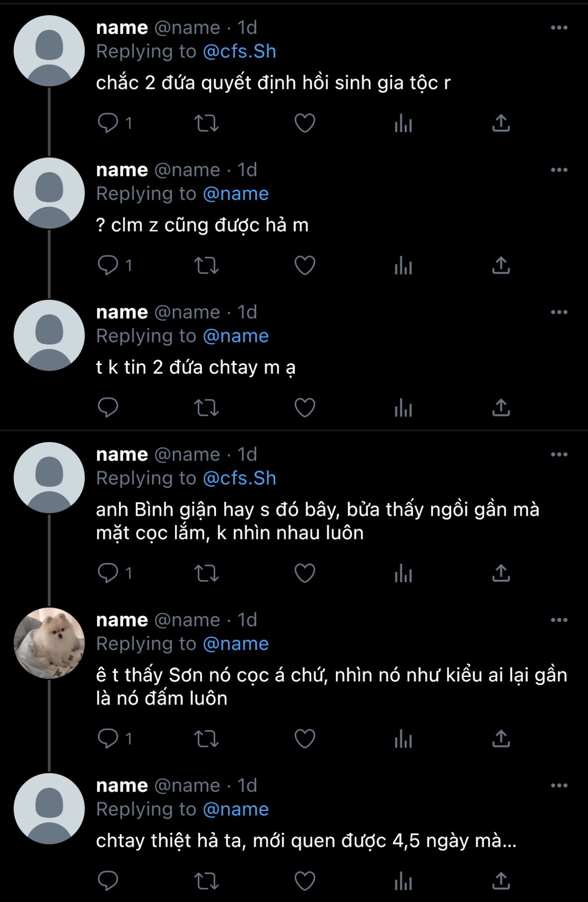Viewport: 588px width, 902px height.
Task: Open @cfs.Sh mention in first tweet
Action: coord(240,52)
